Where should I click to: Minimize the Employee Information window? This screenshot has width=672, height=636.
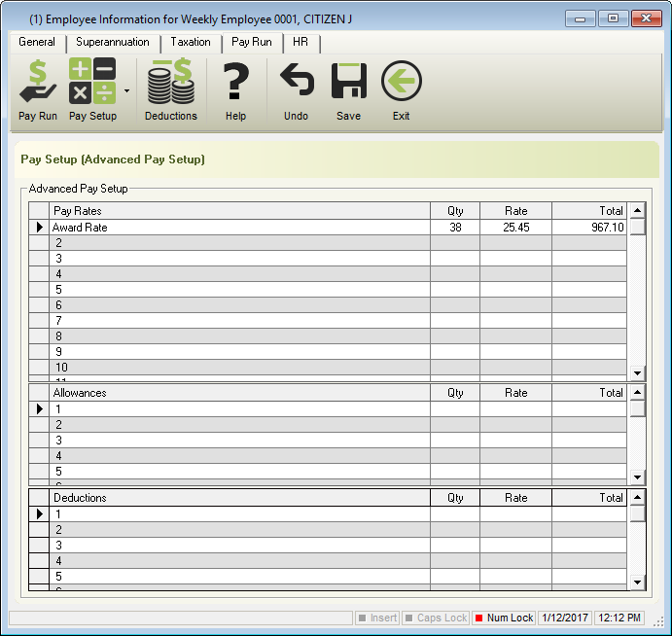click(581, 18)
